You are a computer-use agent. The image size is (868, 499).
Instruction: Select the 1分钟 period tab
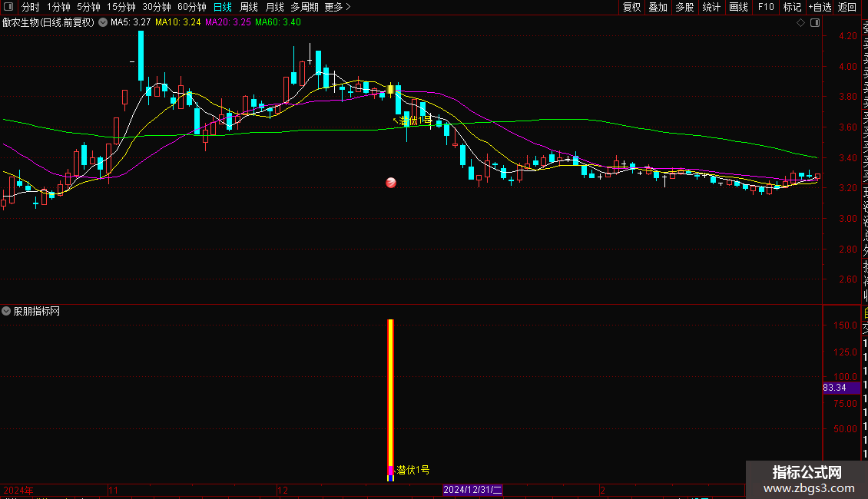(x=58, y=7)
